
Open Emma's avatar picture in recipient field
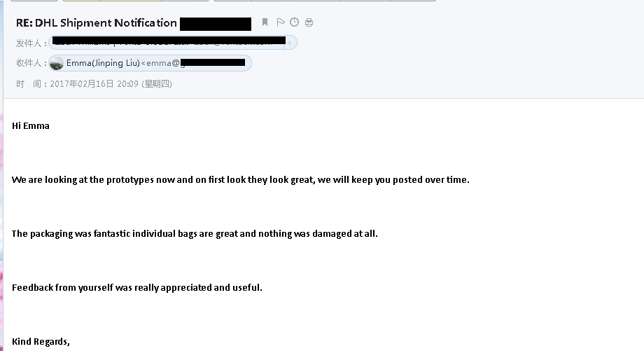(57, 63)
